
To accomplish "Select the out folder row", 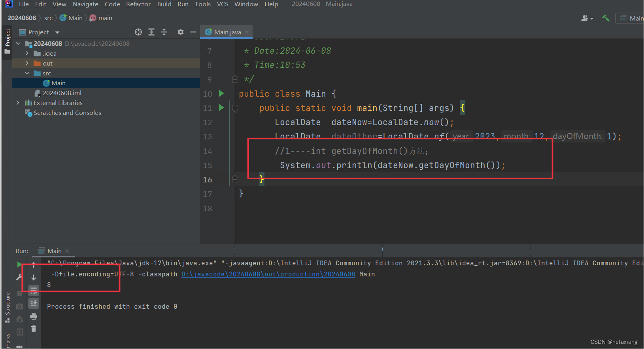I will coord(106,64).
